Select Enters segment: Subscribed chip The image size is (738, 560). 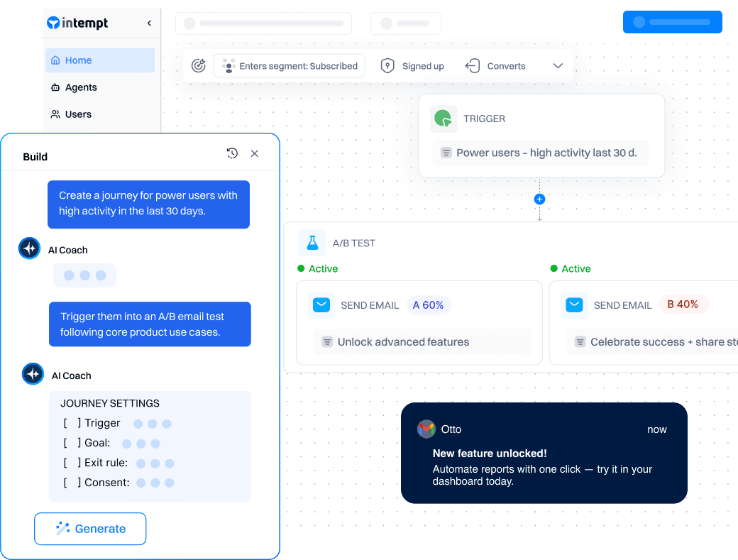coord(289,66)
